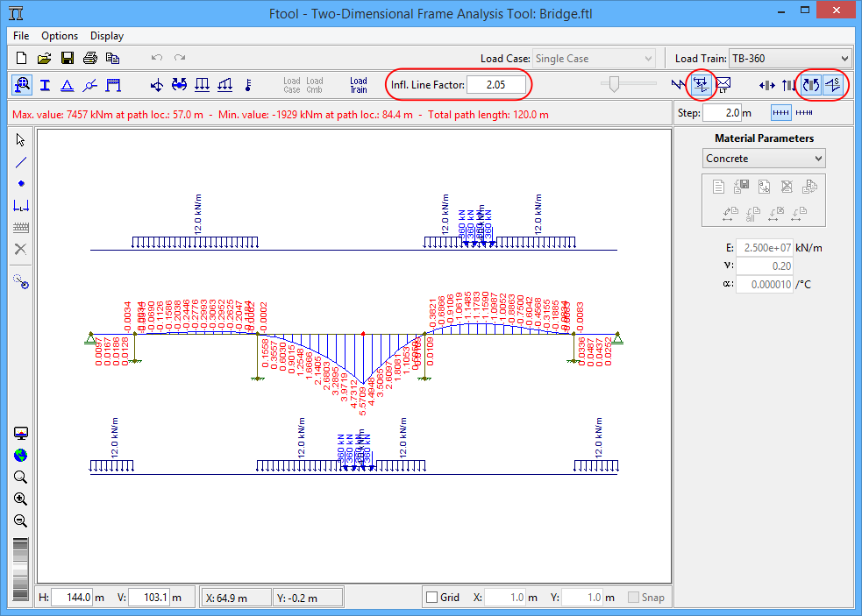Click the Infl. Line Factor input field
The image size is (862, 616).
496,85
